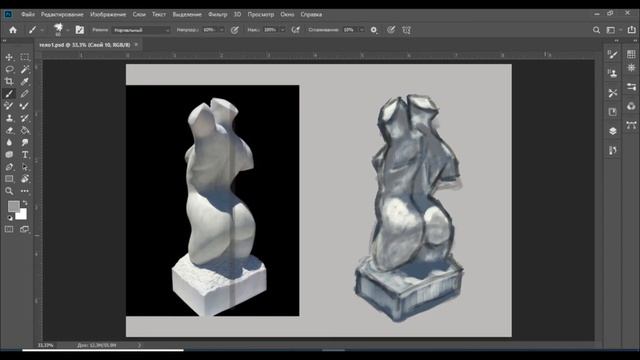640x360 pixels.
Task: Open the 'Текст' menu
Action: (159, 14)
